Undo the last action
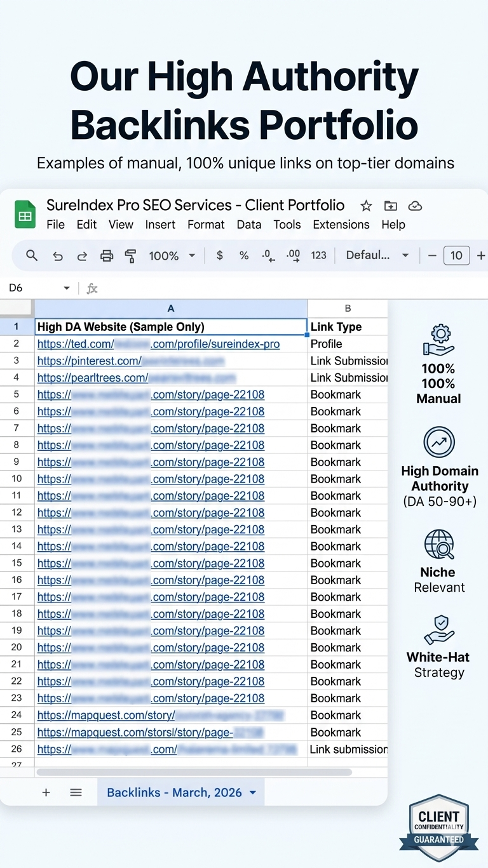488x868 pixels. [x=58, y=256]
